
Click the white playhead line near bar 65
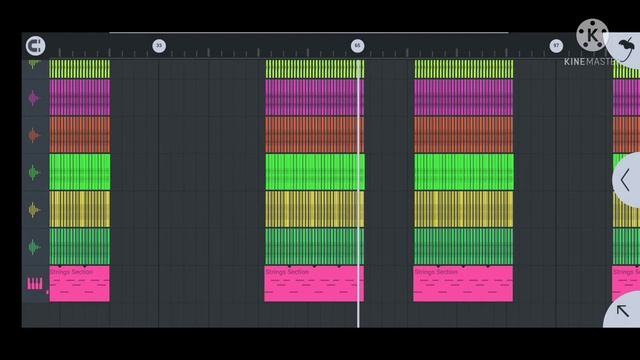click(x=358, y=194)
